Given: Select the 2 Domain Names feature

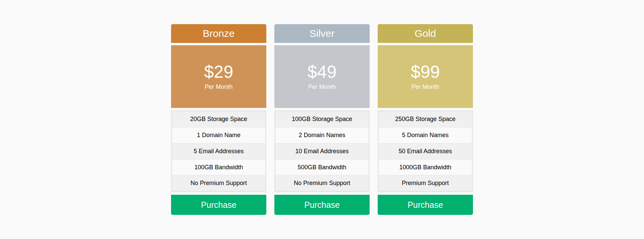Looking at the screenshot, I should point(322,135).
